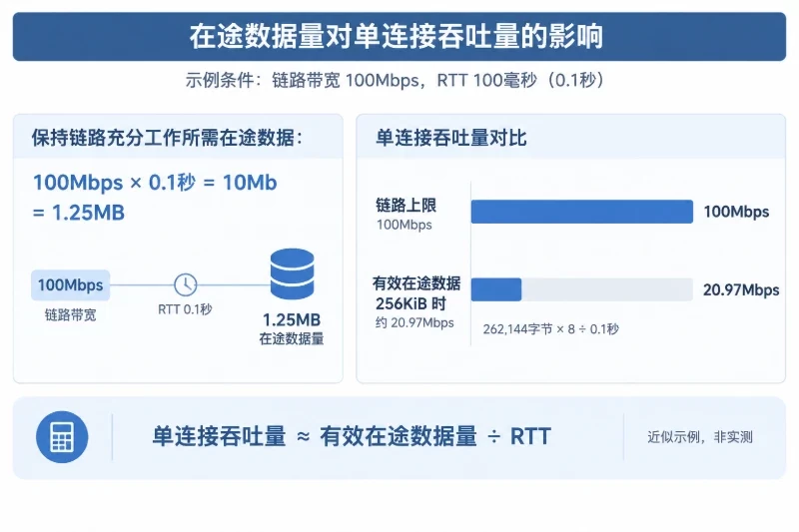Click the 在途数据量 caption
The height and width of the screenshot is (532, 799).
click(x=292, y=338)
